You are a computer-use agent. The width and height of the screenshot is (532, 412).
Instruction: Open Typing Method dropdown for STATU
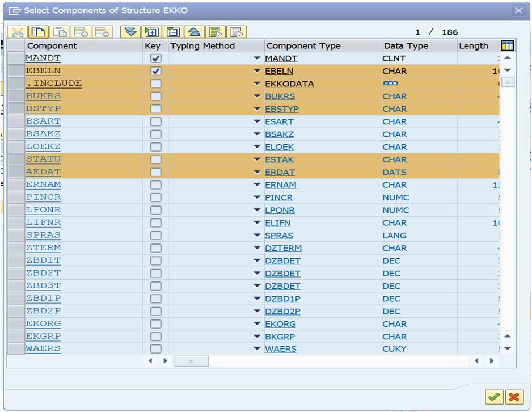click(257, 159)
